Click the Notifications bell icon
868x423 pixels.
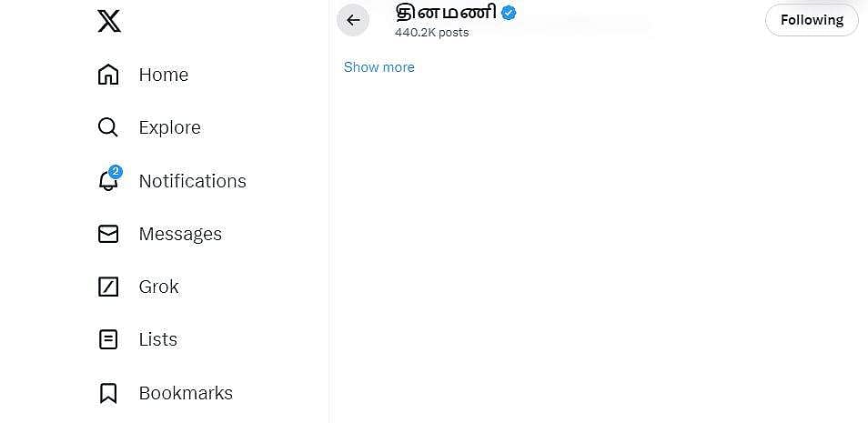click(108, 180)
